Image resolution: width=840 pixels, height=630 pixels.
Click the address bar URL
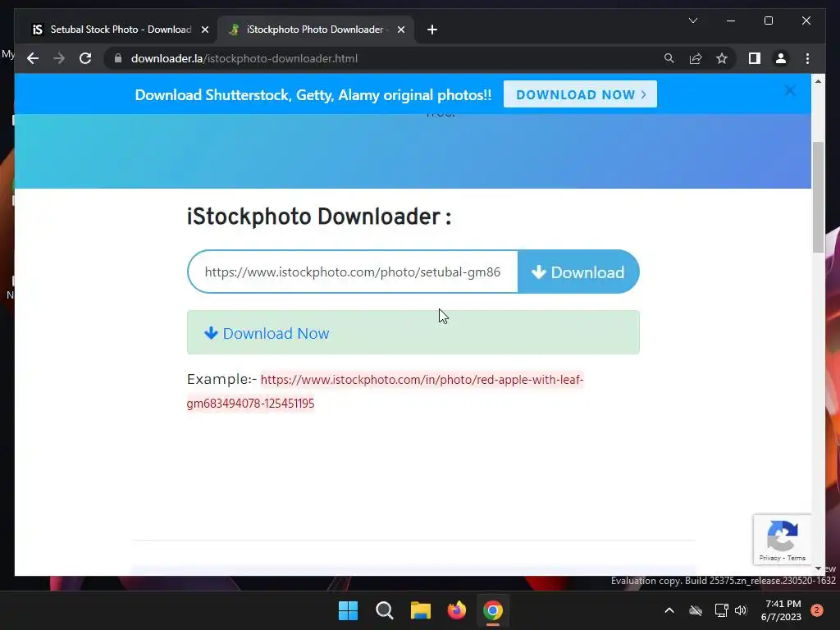point(244,58)
